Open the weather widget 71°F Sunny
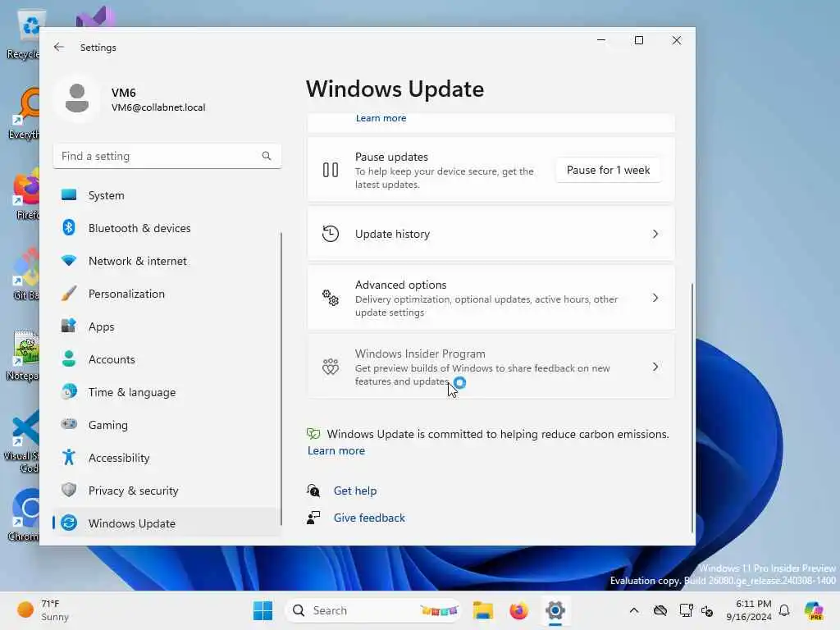The height and width of the screenshot is (630, 840). point(43,610)
